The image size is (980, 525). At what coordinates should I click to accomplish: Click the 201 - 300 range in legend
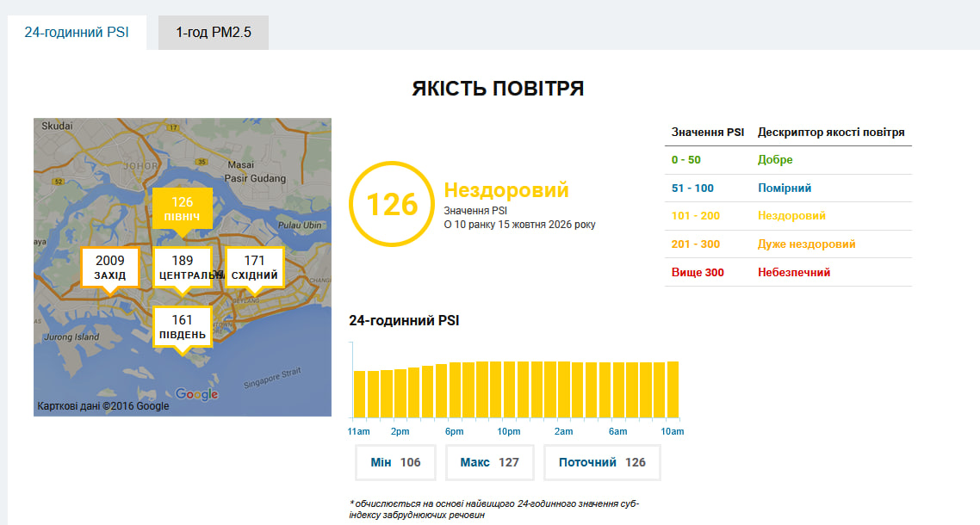point(696,244)
